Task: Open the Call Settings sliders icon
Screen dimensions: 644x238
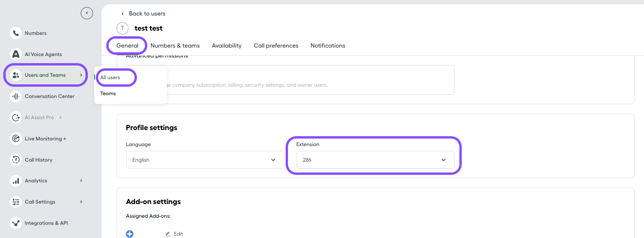Action: (x=16, y=202)
